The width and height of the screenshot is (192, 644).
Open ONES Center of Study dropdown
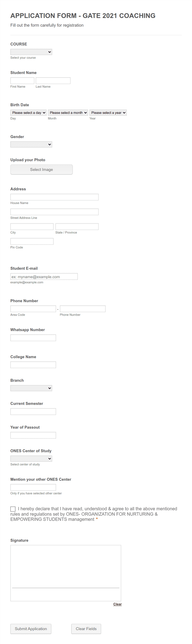pyautogui.click(x=31, y=458)
